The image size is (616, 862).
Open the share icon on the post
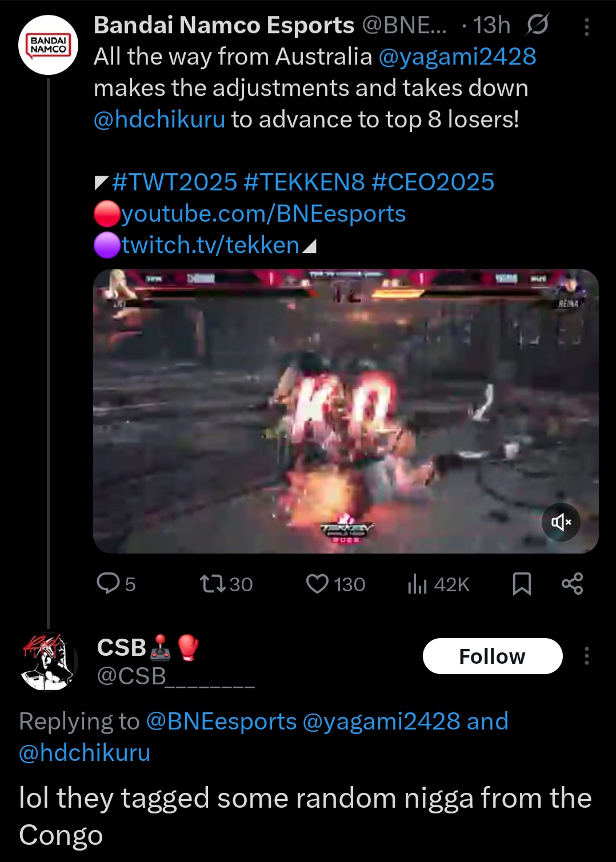point(572,584)
